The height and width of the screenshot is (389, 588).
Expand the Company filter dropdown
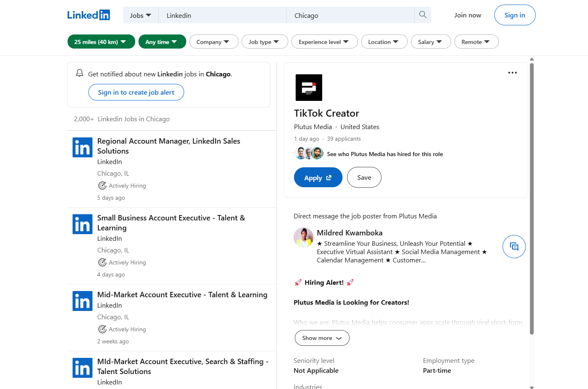(x=214, y=42)
